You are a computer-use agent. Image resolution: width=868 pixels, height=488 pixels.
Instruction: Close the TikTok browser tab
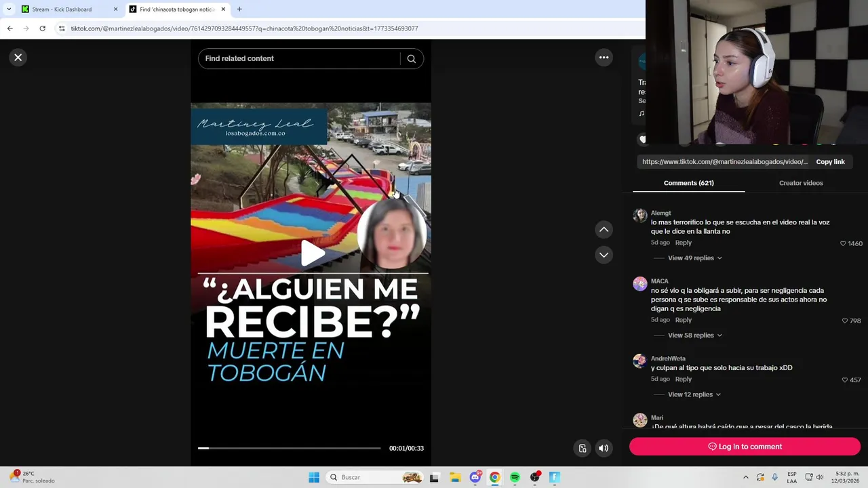click(x=223, y=9)
